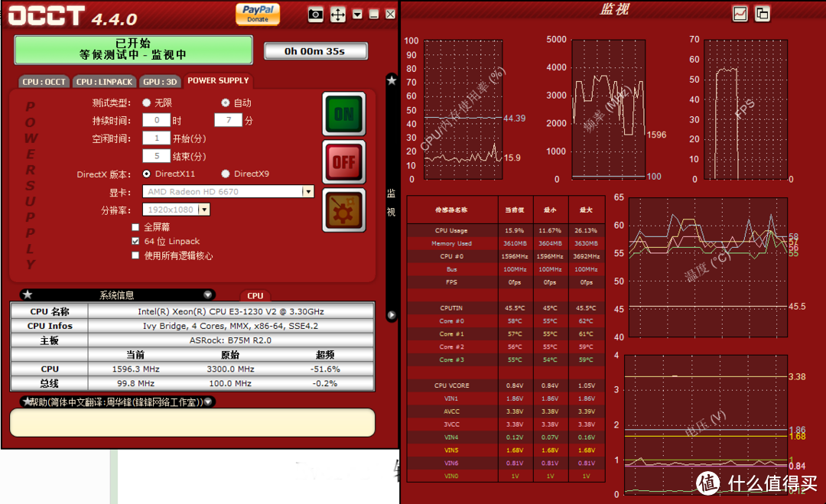Open the orange gear settings button
The width and height of the screenshot is (826, 504).
(344, 210)
